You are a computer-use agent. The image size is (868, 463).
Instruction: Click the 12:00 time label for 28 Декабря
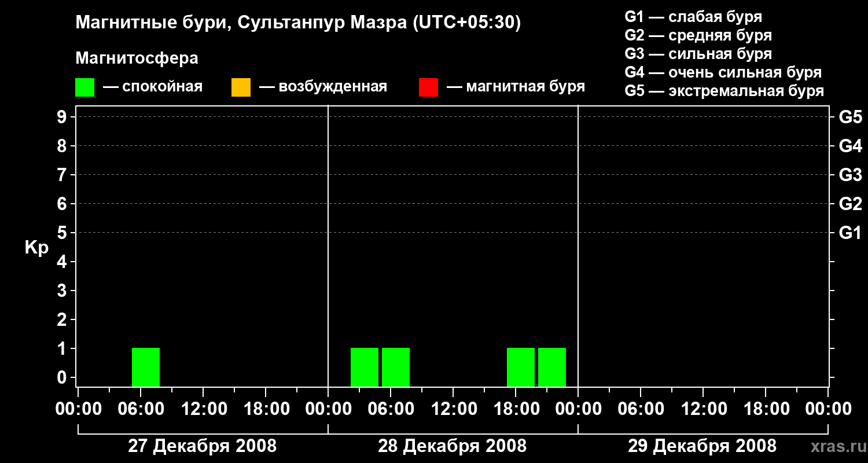click(x=453, y=409)
